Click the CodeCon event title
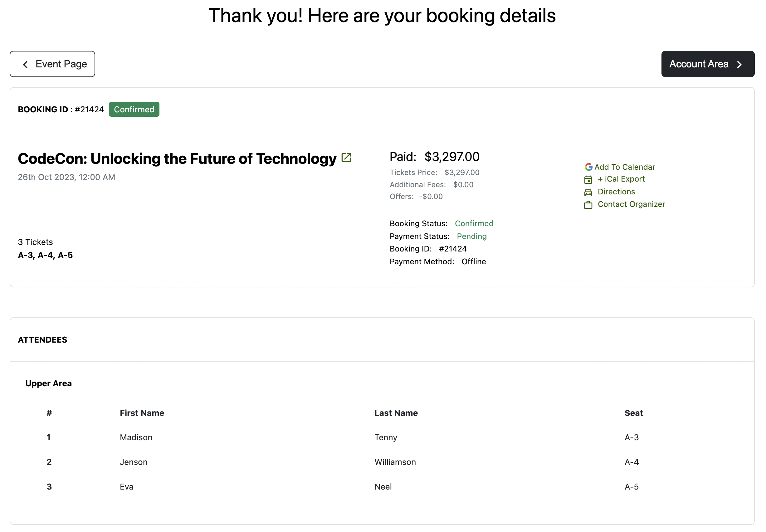The height and width of the screenshot is (532, 766). pos(177,159)
